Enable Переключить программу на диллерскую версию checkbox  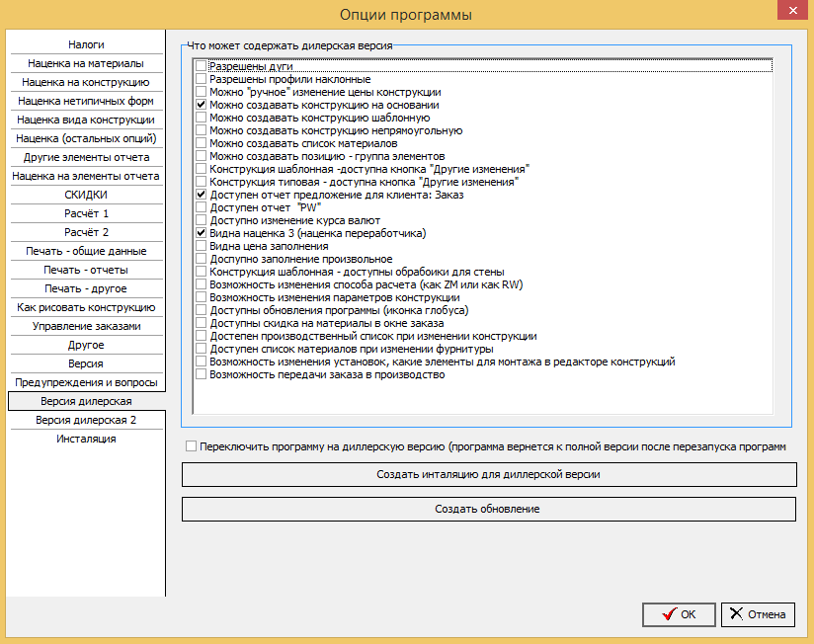click(x=191, y=446)
